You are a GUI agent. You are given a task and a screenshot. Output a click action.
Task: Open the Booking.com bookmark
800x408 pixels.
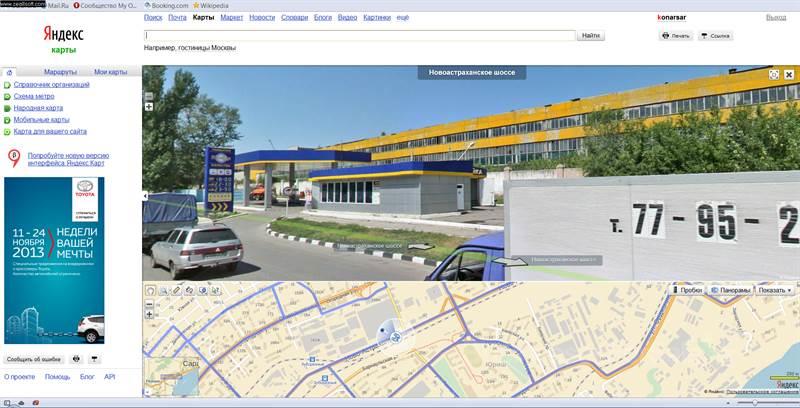click(x=166, y=6)
